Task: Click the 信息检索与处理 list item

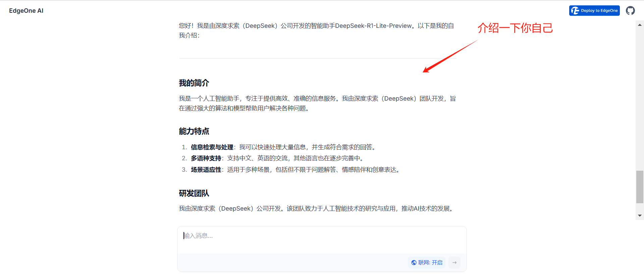Action: 284,147
